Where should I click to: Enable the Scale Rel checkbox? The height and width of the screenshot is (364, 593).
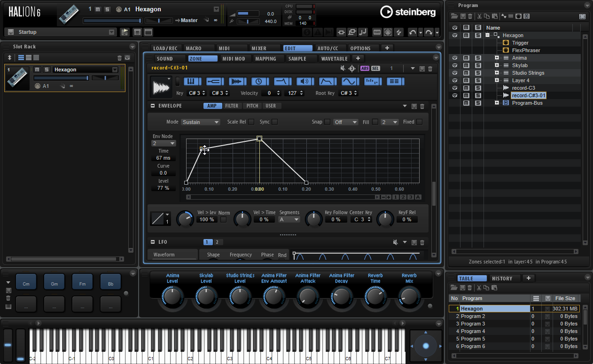251,122
